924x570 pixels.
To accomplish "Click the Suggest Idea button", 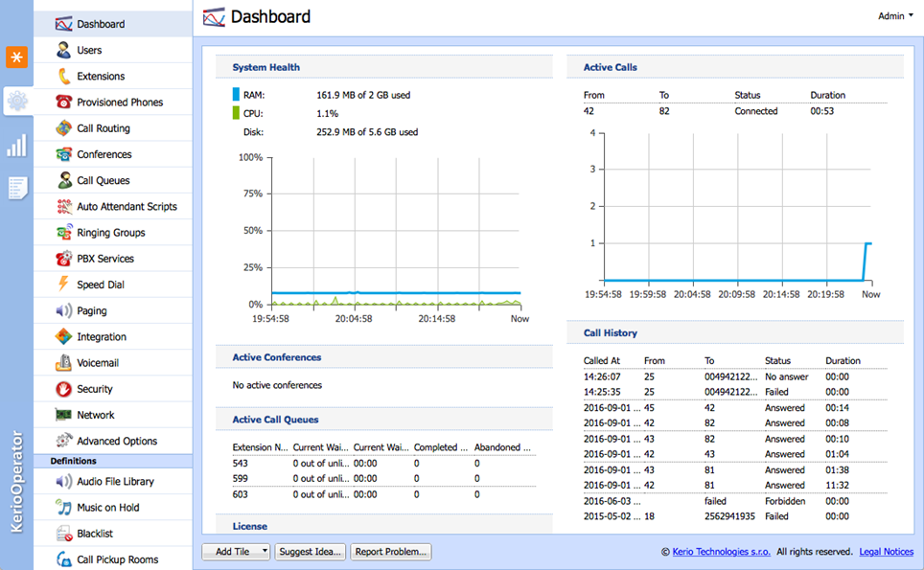I will [310, 551].
